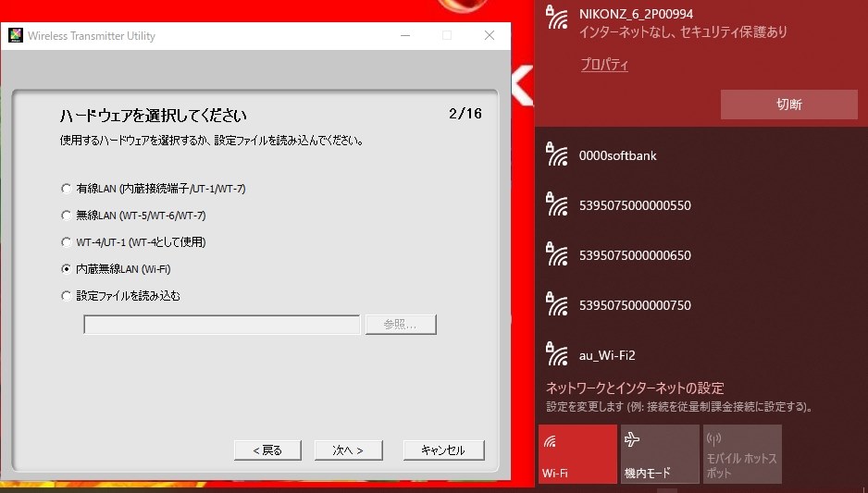Viewport: 868px width, 493px height.
Task: Toggle the 機内モード airplane mode tile
Action: click(x=660, y=454)
